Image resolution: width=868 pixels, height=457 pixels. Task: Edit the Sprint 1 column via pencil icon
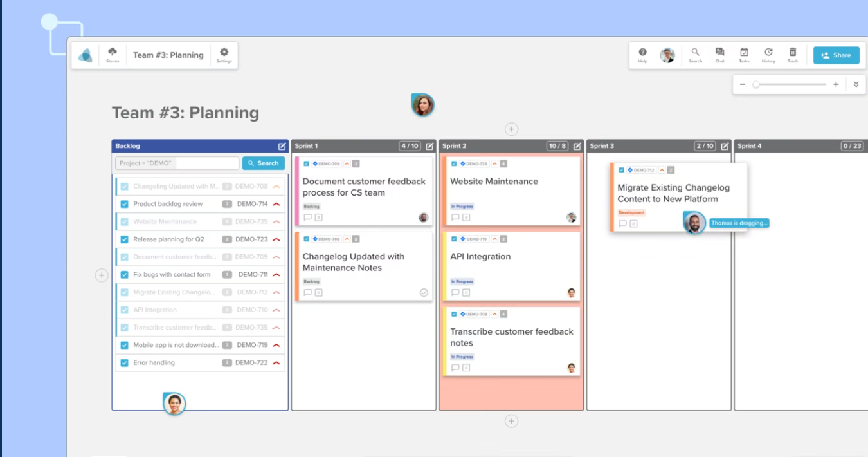click(x=429, y=146)
